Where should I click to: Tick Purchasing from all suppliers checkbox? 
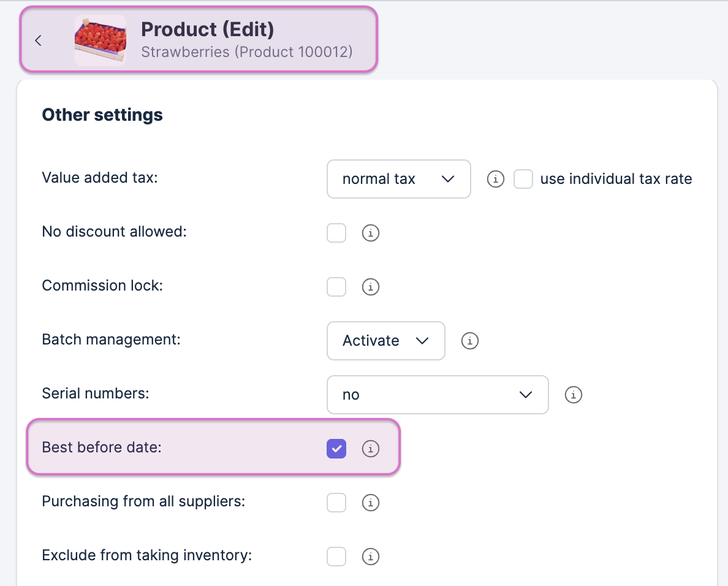click(336, 503)
